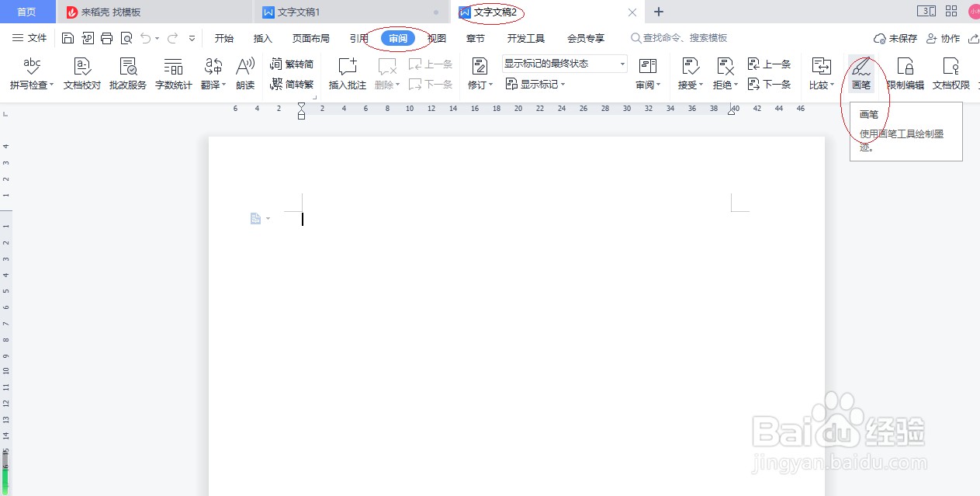
Task: Start 朗读 read aloud
Action: (245, 74)
